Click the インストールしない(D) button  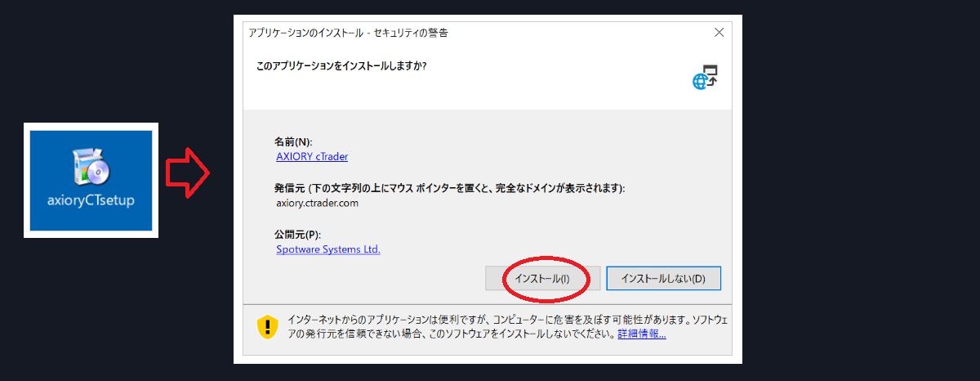[x=663, y=279]
